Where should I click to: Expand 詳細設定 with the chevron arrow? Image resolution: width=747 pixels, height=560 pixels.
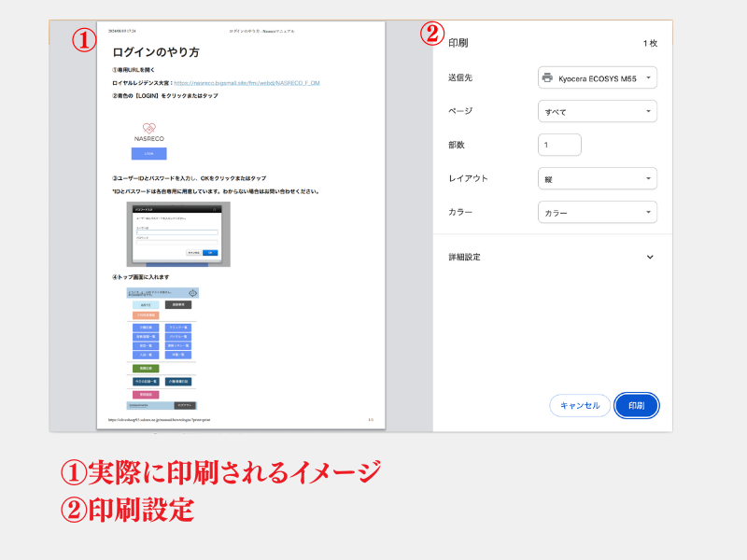[x=650, y=257]
